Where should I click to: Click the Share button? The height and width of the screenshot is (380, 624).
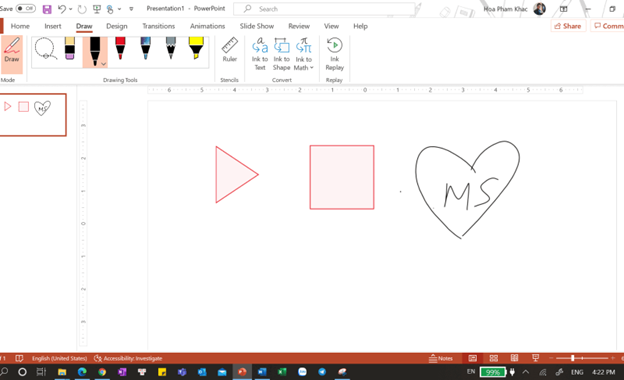click(x=568, y=26)
